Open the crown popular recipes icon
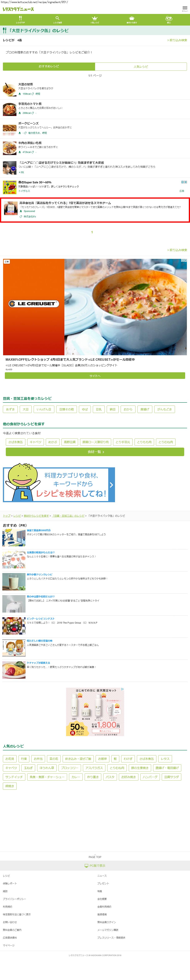 [x=95, y=18]
